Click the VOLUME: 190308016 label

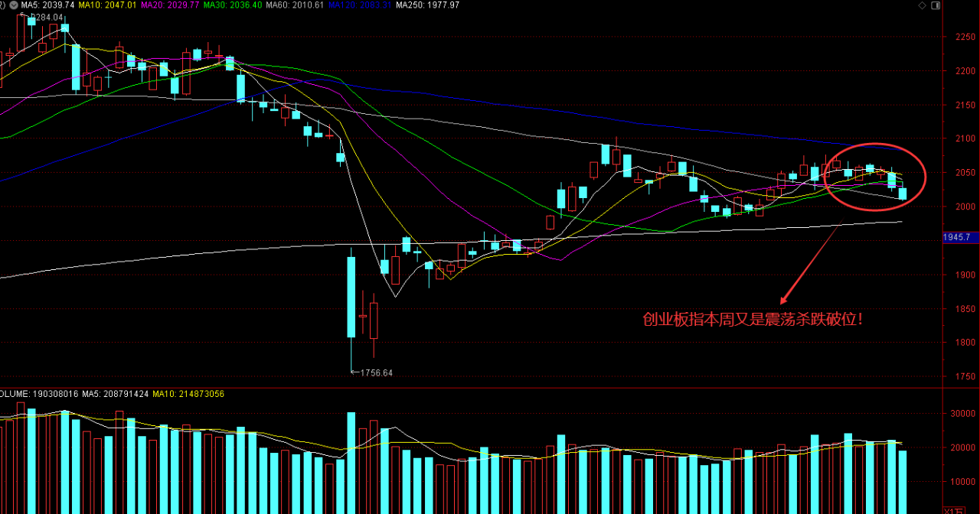pyautogui.click(x=39, y=393)
